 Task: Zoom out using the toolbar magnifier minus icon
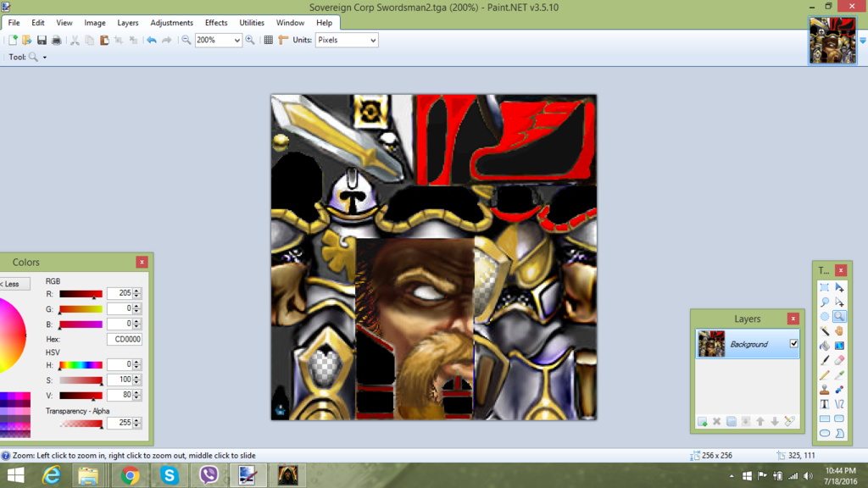coord(186,40)
